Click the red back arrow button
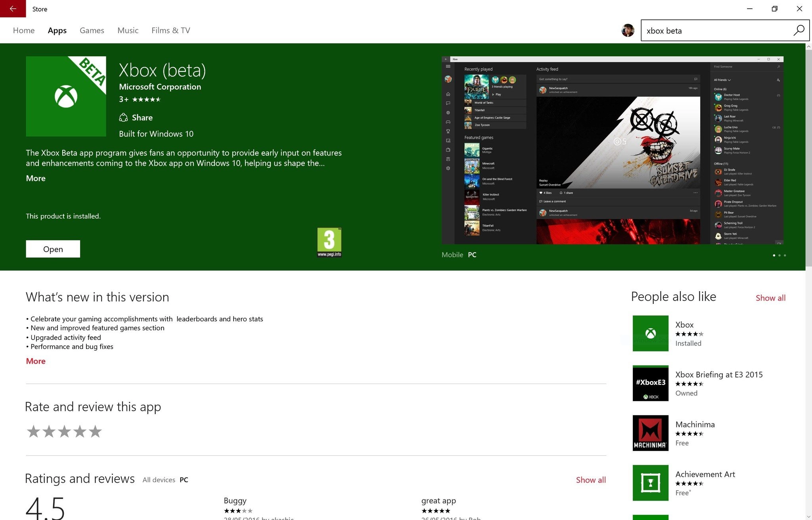 coord(13,9)
